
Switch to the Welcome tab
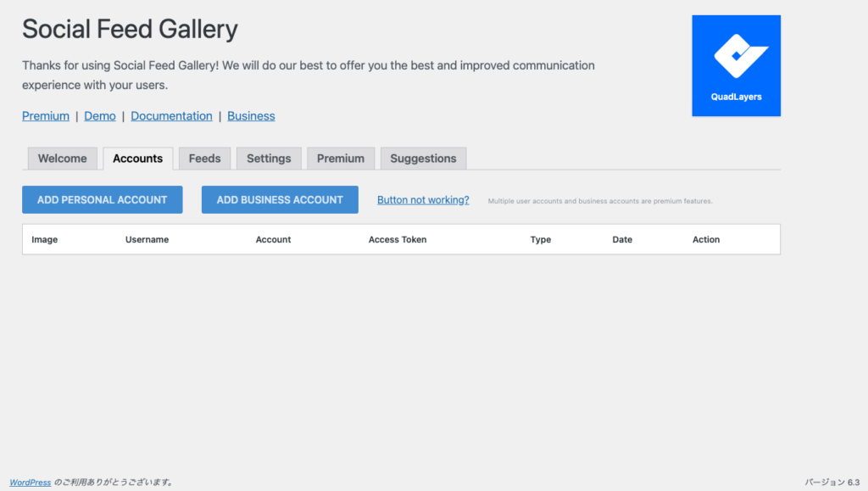(63, 159)
